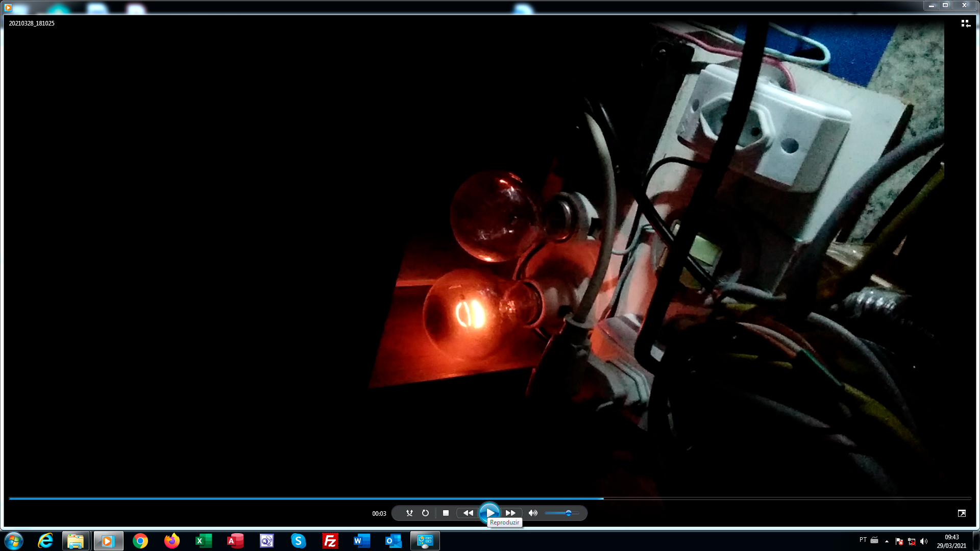
Task: Open FileZilla from taskbar
Action: (x=330, y=541)
